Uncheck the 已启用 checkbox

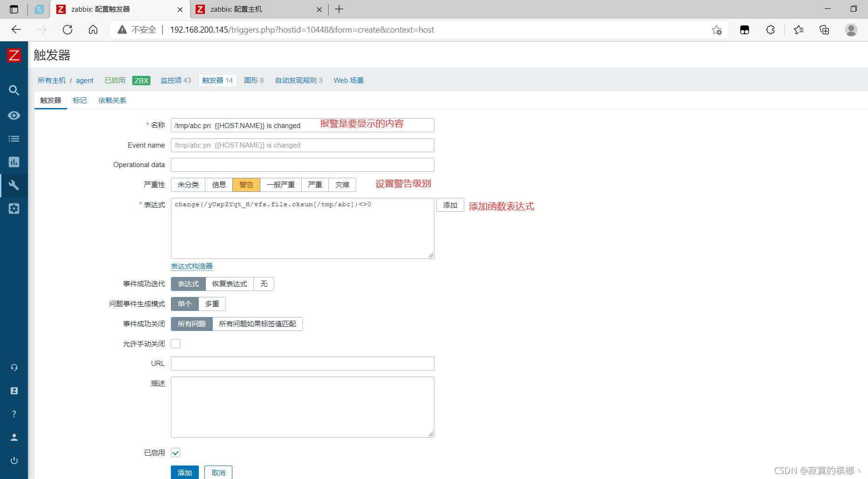tap(176, 452)
